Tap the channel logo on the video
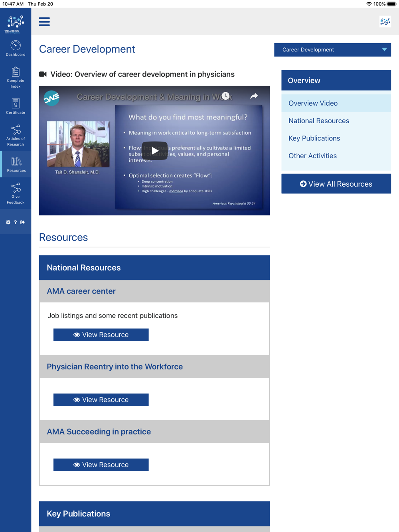 coord(52,98)
